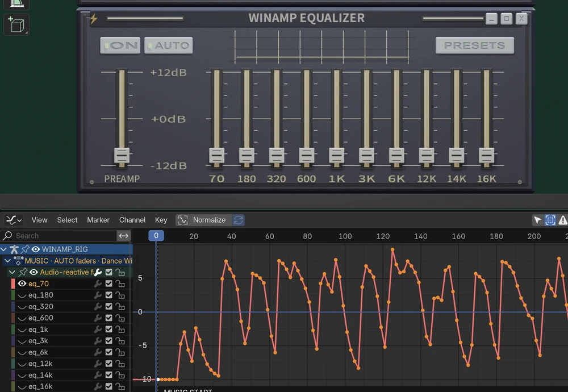The width and height of the screenshot is (568, 392).
Task: Click the lock icon on eq_600 channel
Action: coord(120,318)
